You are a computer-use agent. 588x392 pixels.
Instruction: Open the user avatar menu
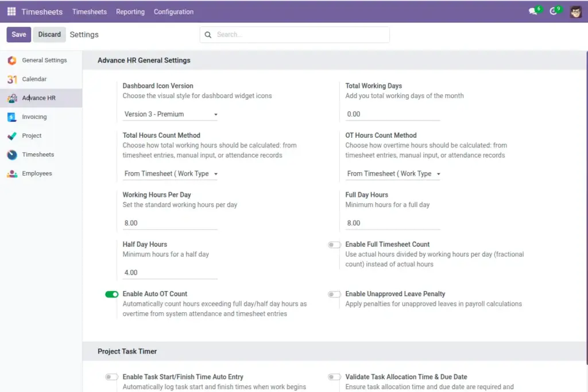click(x=575, y=11)
